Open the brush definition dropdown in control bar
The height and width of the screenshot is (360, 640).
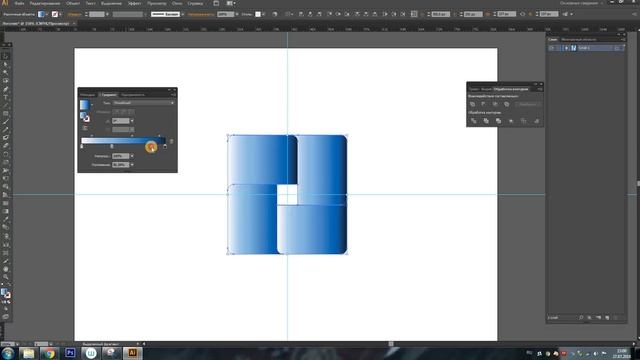(182, 14)
